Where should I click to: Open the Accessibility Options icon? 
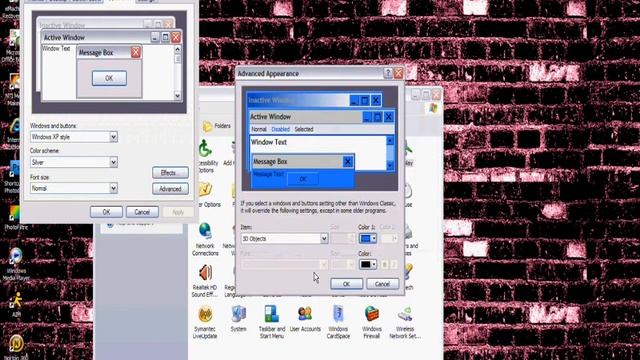[x=207, y=156]
